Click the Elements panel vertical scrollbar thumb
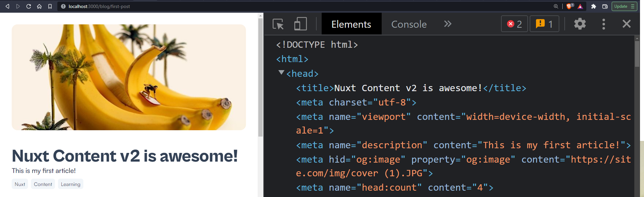644x197 pixels. tap(637, 53)
